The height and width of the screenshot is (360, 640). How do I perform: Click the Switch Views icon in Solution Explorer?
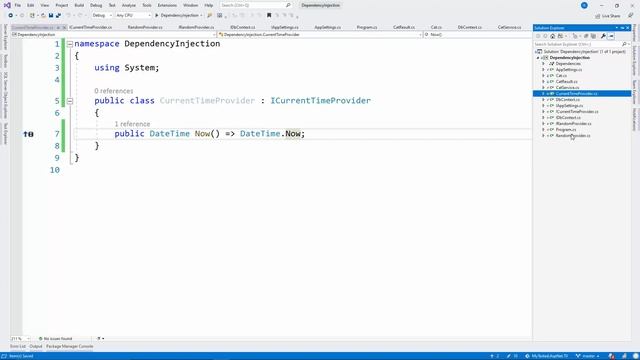(x=560, y=36)
